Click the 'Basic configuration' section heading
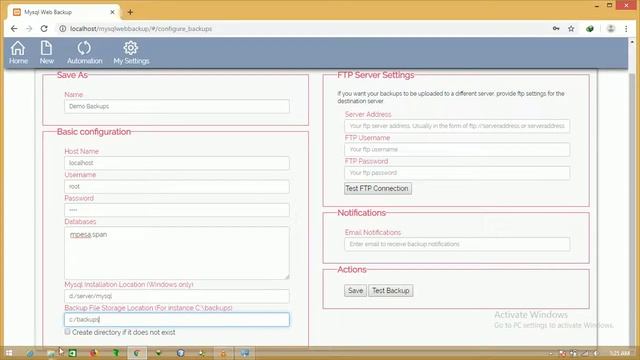 pos(94,132)
